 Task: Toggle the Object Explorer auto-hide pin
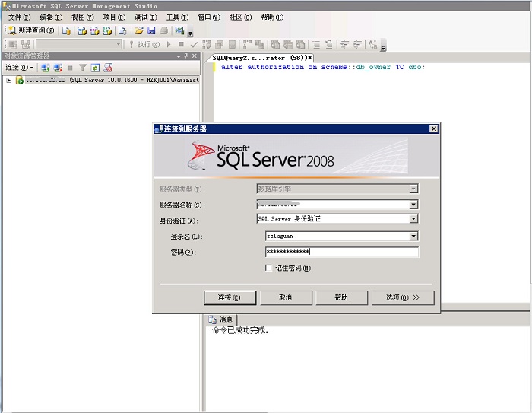(186, 56)
